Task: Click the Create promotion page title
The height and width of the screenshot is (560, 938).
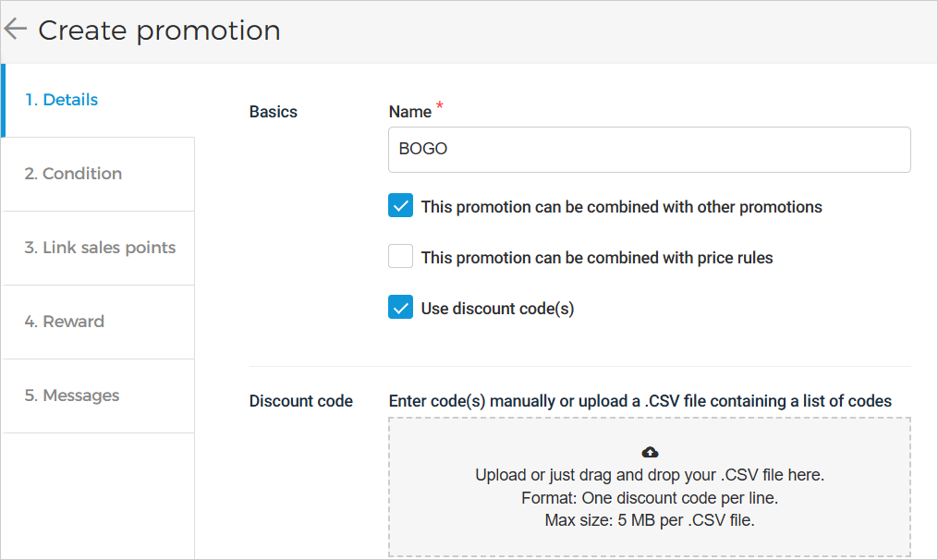Action: pyautogui.click(x=159, y=30)
